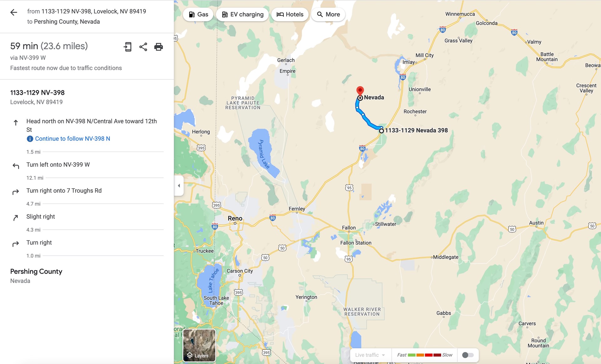Image resolution: width=601 pixels, height=364 pixels.
Task: Collapse the side panel with arrow tab
Action: click(179, 185)
